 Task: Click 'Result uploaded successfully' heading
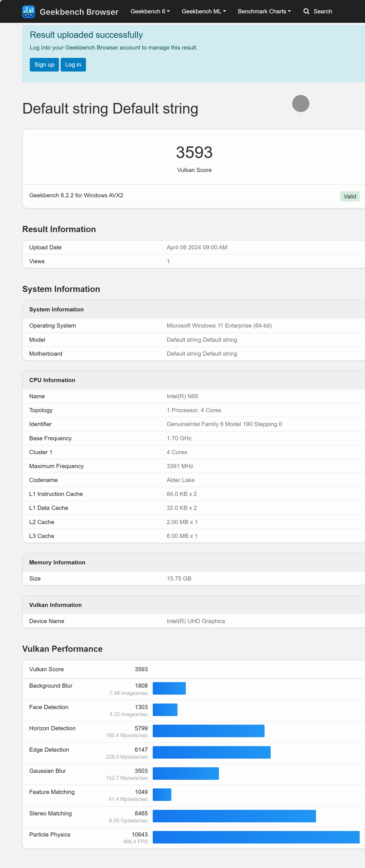[86, 35]
